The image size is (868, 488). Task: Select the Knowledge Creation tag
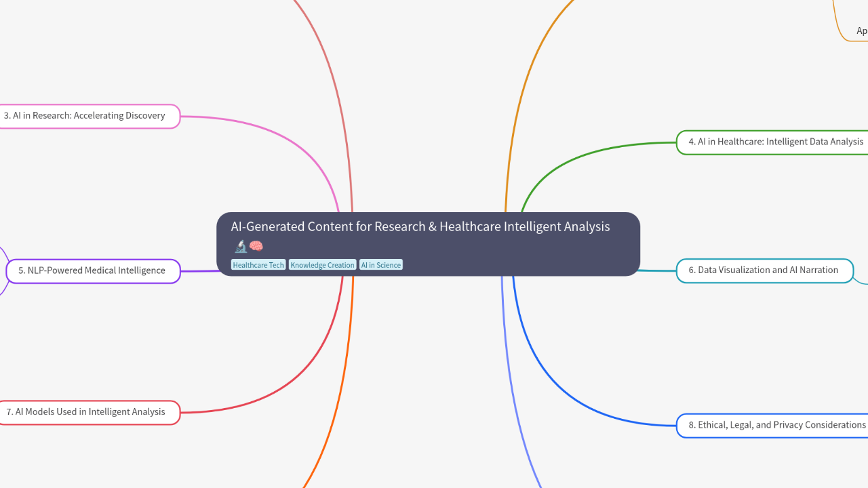click(322, 265)
